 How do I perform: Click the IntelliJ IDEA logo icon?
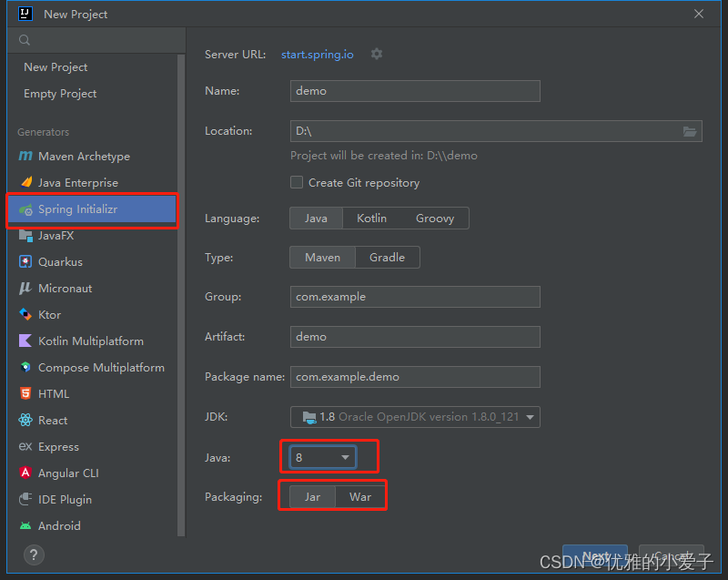coord(25,14)
